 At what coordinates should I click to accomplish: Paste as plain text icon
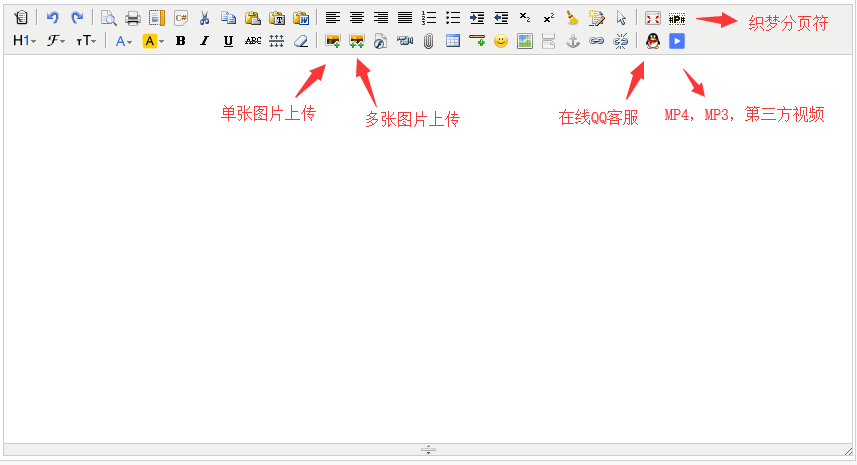point(277,18)
